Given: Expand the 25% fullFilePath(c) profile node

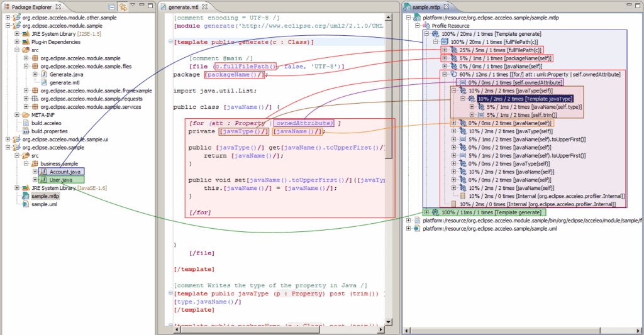Looking at the screenshot, I should tap(445, 50).
